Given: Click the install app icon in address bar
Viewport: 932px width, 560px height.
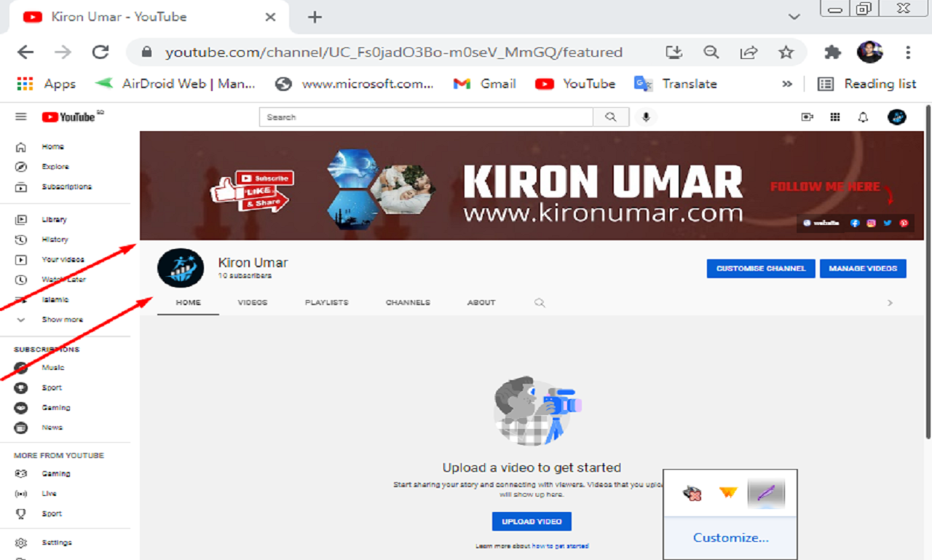Looking at the screenshot, I should click(674, 52).
